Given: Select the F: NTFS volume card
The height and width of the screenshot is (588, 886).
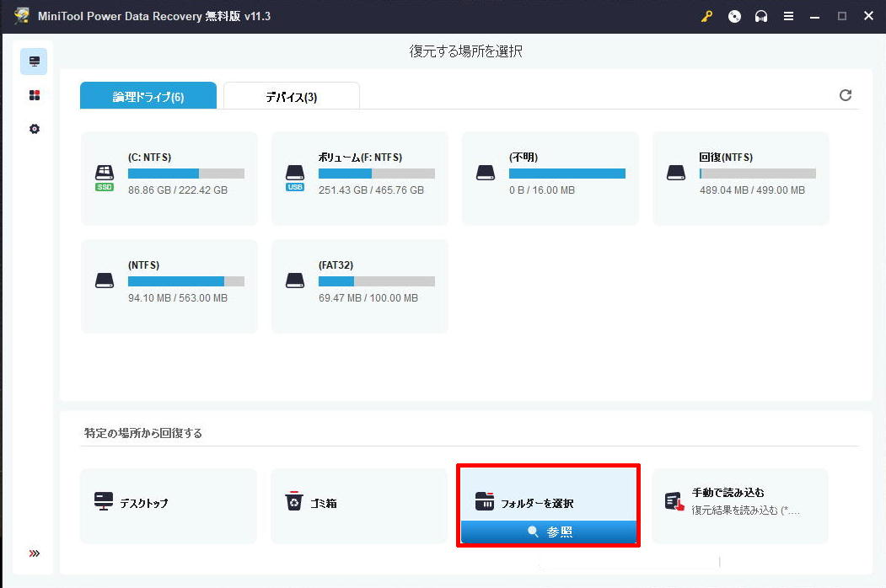Looking at the screenshot, I should click(359, 177).
